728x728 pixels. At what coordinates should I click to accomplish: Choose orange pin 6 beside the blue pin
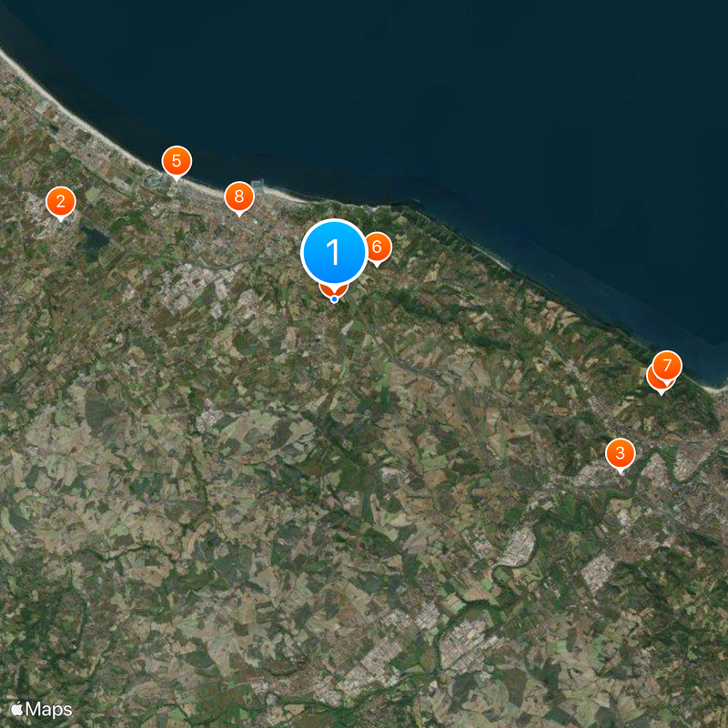[x=378, y=248]
